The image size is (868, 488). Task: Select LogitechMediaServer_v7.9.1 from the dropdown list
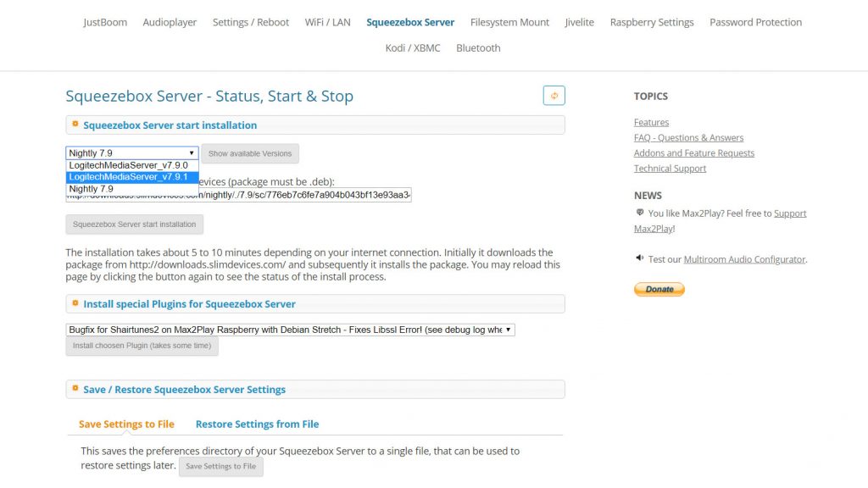click(x=132, y=177)
